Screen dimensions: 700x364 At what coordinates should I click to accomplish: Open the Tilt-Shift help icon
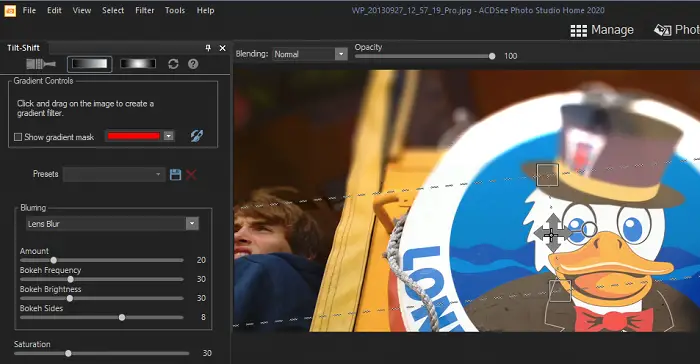coord(193,64)
